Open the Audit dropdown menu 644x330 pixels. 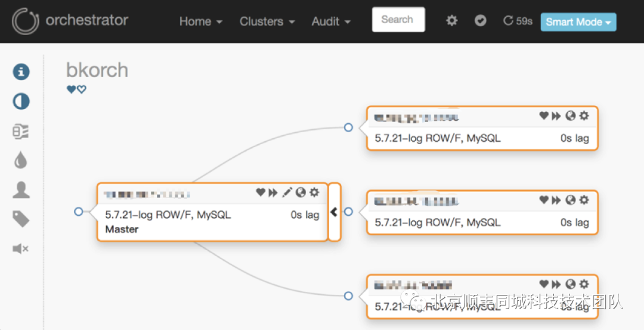(331, 21)
